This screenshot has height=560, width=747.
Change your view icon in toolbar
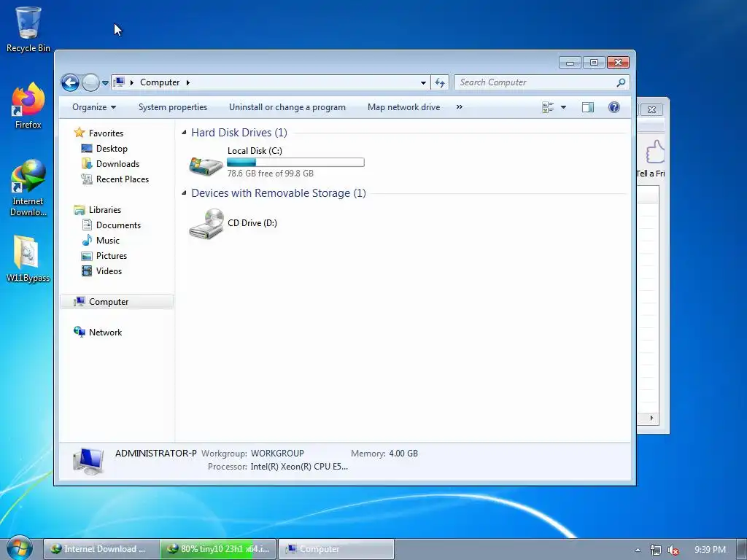tap(548, 107)
